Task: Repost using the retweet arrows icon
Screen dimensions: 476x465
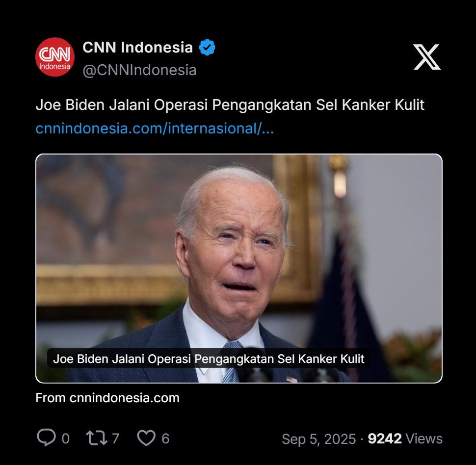Action: 97,438
